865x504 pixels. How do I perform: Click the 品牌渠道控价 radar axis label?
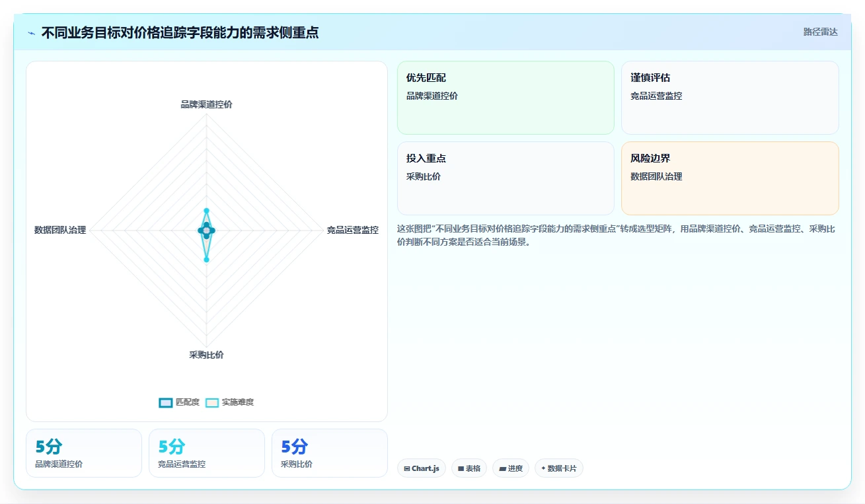(206, 104)
